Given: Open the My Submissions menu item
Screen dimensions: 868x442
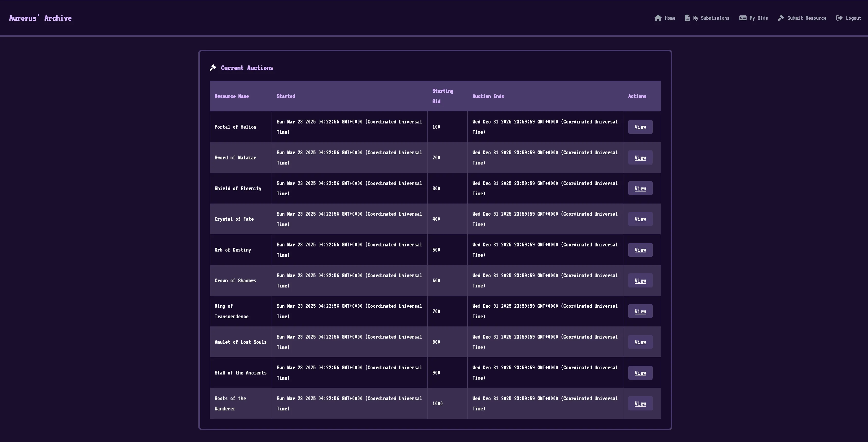Looking at the screenshot, I should click(711, 18).
